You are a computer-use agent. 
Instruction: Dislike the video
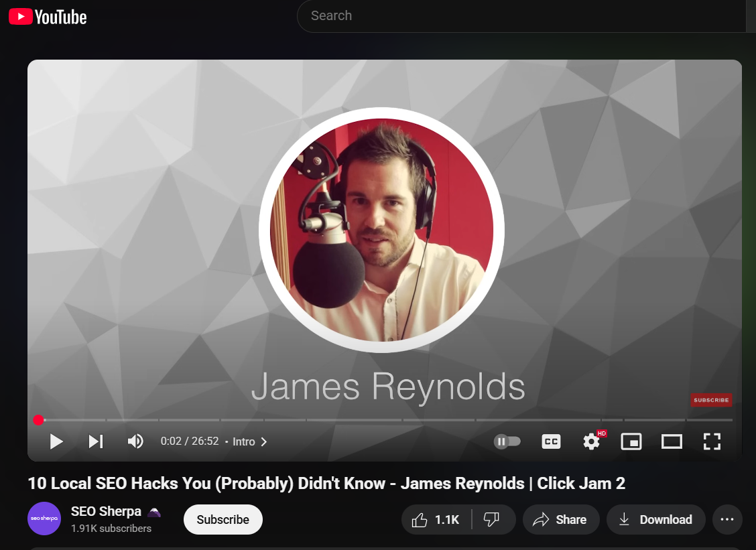(x=492, y=520)
